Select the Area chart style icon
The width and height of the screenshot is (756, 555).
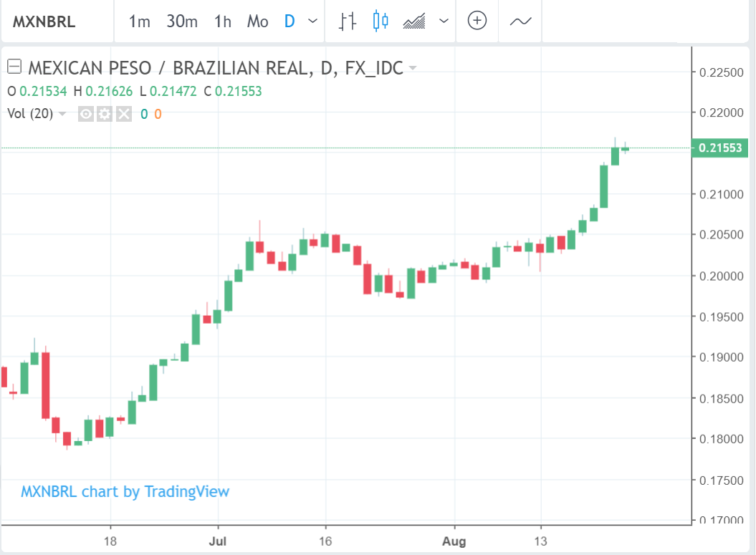pyautogui.click(x=415, y=21)
